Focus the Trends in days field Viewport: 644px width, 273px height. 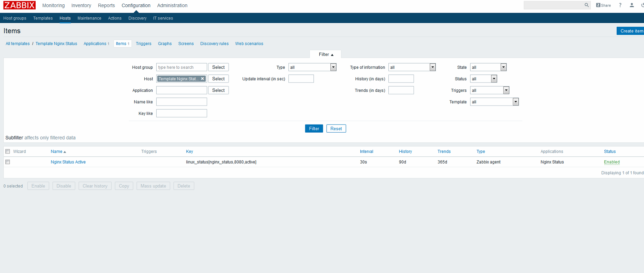401,90
